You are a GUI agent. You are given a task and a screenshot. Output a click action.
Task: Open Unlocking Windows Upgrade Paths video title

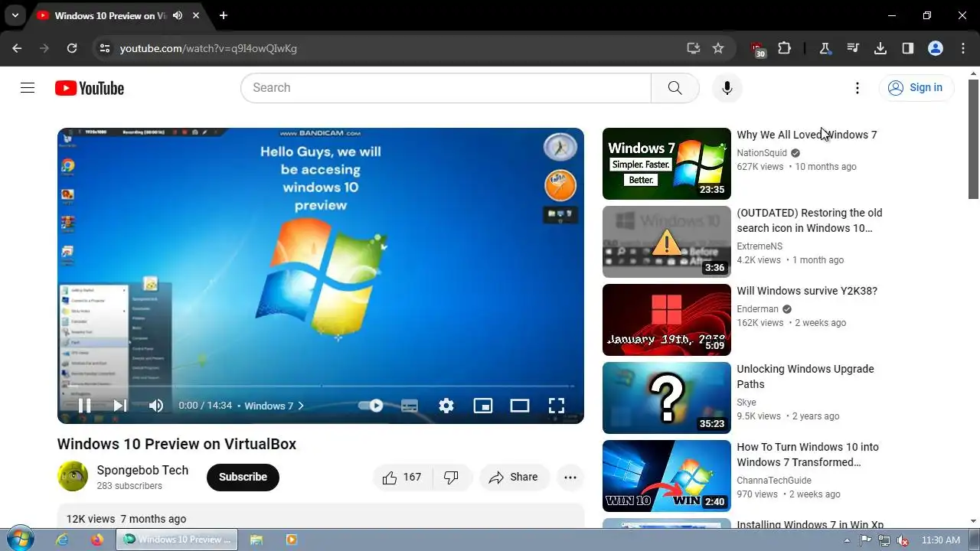(805, 377)
